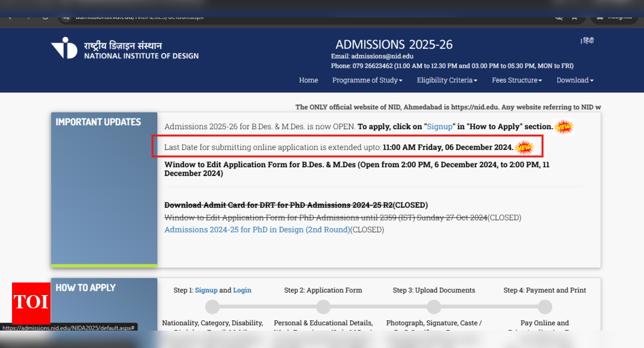Open Admissions 2024-25 PhD in Design link

[257, 230]
